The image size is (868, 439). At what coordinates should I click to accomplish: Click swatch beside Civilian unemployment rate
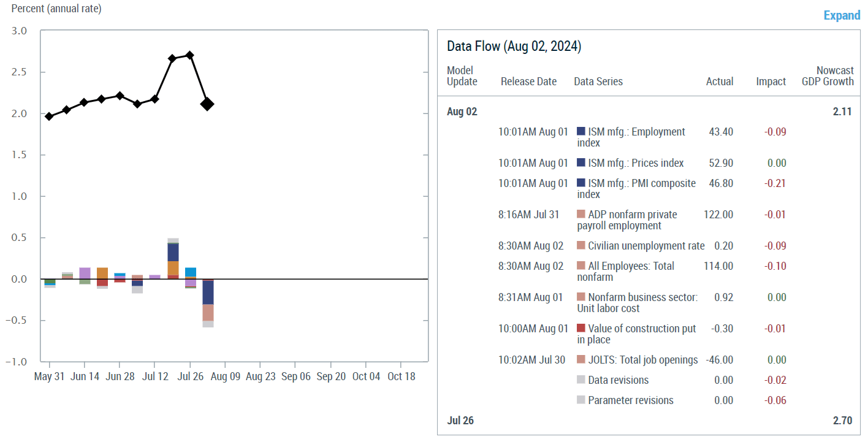(x=581, y=246)
